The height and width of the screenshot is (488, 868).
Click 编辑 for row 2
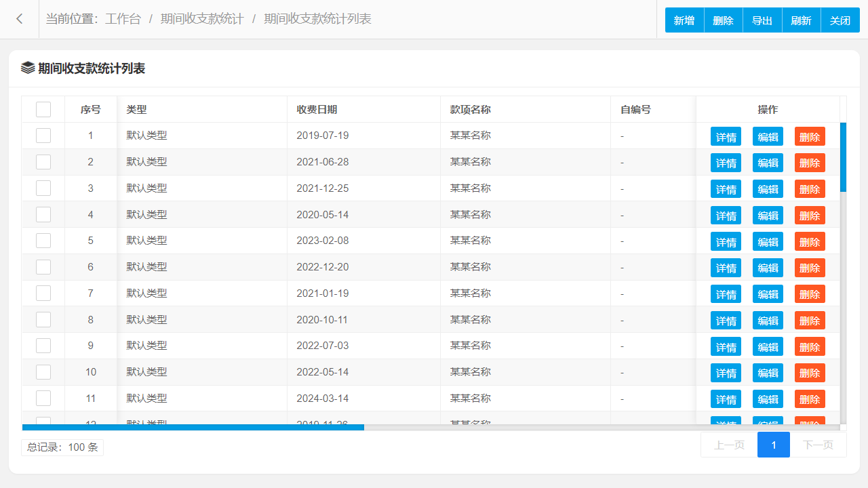pyautogui.click(x=768, y=163)
